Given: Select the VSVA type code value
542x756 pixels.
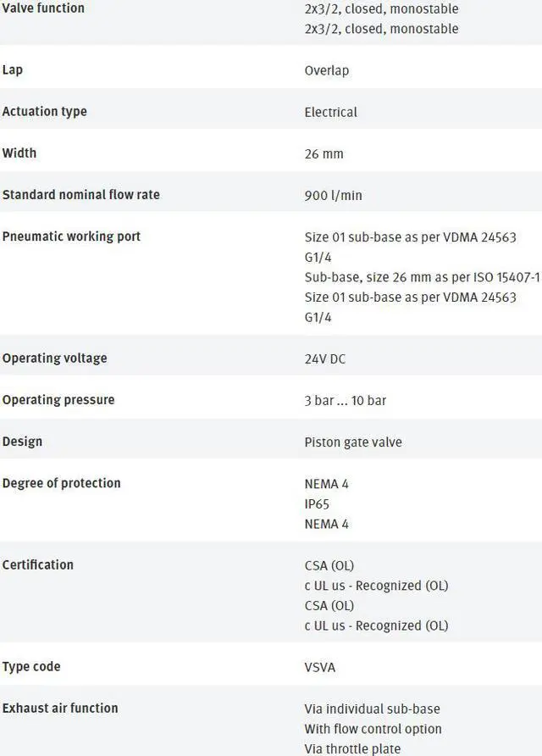Looking at the screenshot, I should point(319,668).
